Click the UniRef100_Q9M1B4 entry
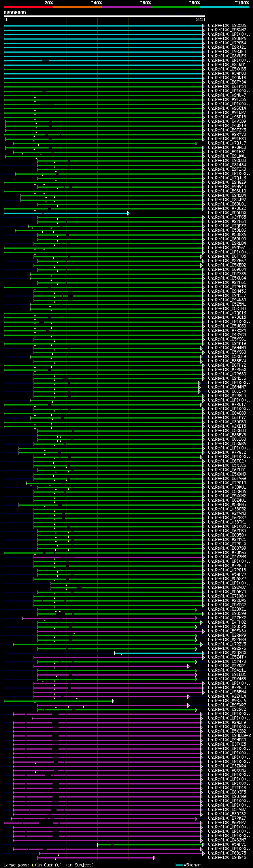Viewport: 253px width, 868px height. click(x=227, y=196)
